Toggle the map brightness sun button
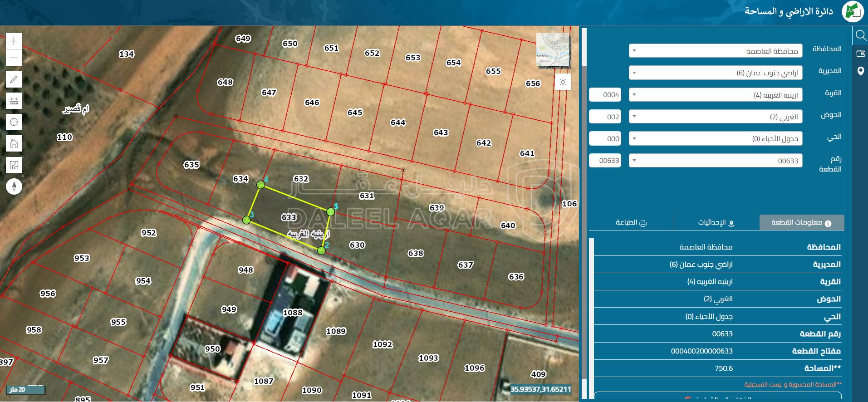This screenshot has width=868, height=402. click(x=563, y=82)
